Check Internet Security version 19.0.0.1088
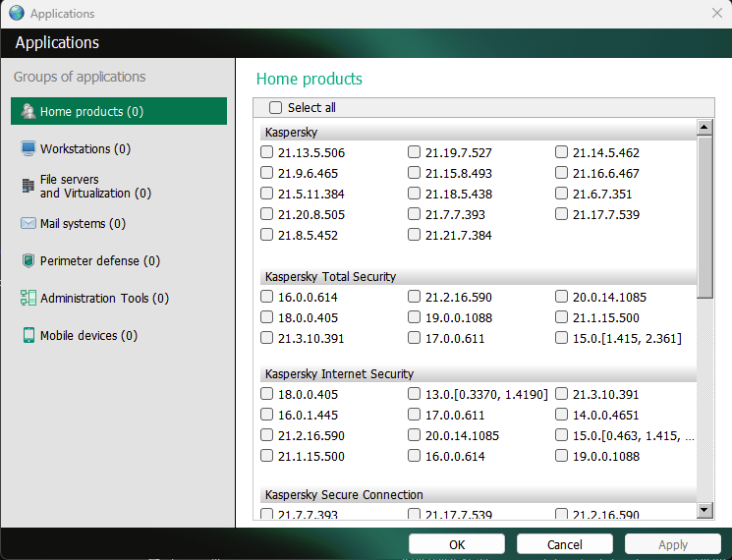The width and height of the screenshot is (732, 560). pos(562,455)
